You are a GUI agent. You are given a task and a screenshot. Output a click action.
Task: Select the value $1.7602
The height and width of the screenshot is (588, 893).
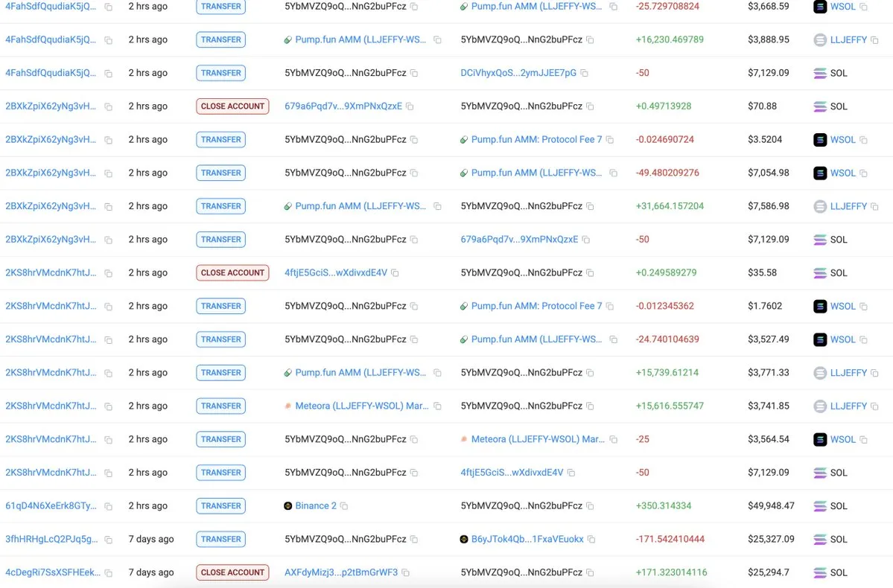[x=765, y=306]
